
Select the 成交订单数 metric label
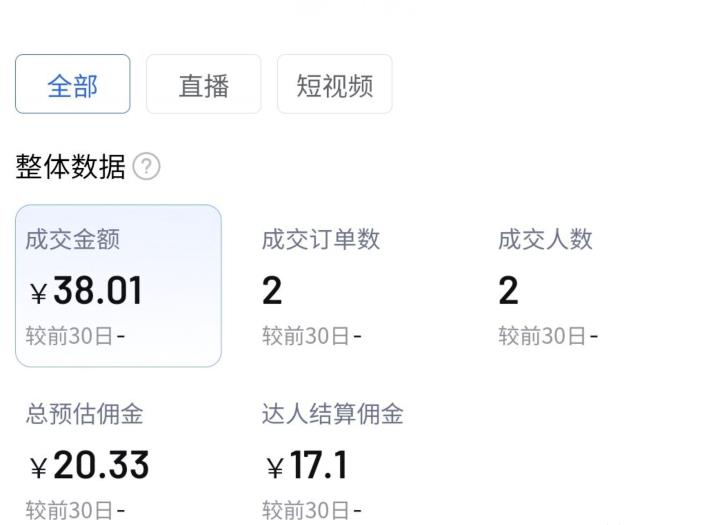pyautogui.click(x=320, y=239)
